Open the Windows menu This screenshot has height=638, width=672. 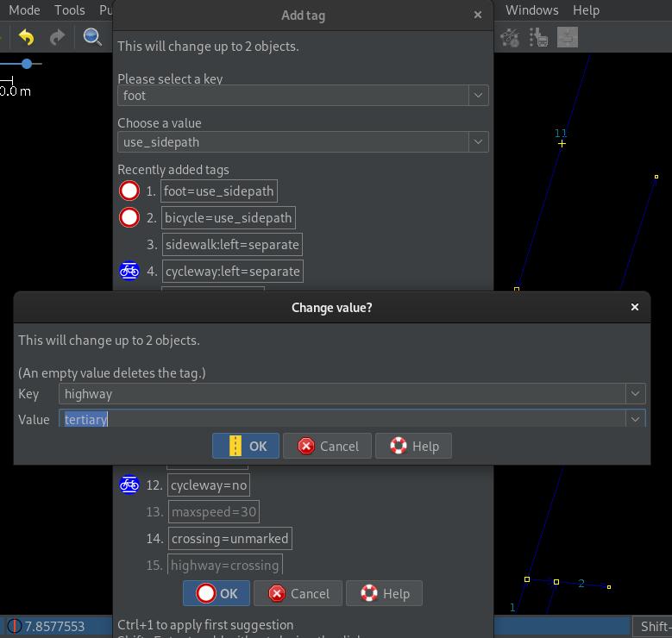click(532, 9)
